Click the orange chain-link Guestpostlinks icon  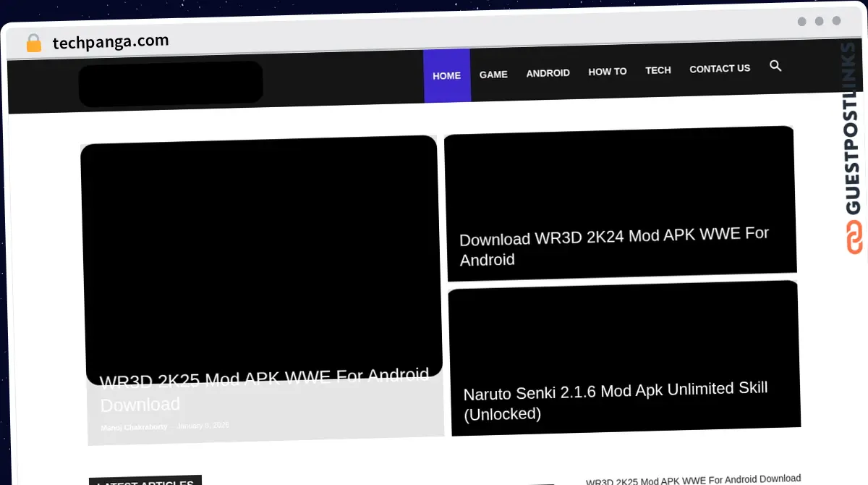pyautogui.click(x=854, y=237)
